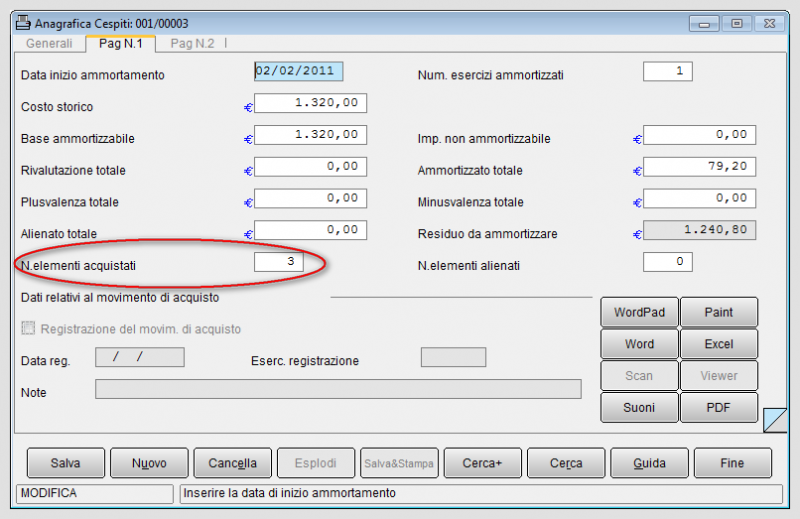Screen dimensions: 800x519
Task: Click the Data reg. date field
Action: point(140,357)
